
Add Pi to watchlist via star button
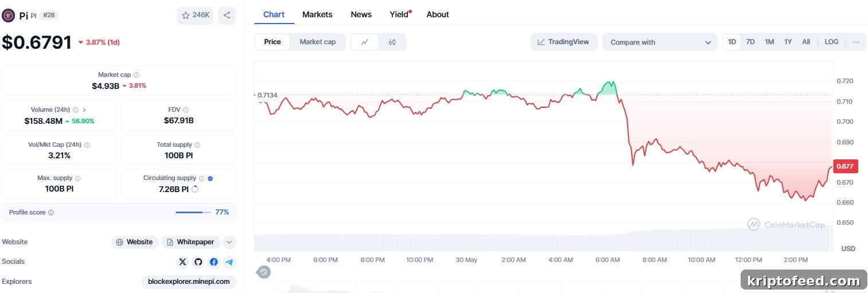[195, 15]
